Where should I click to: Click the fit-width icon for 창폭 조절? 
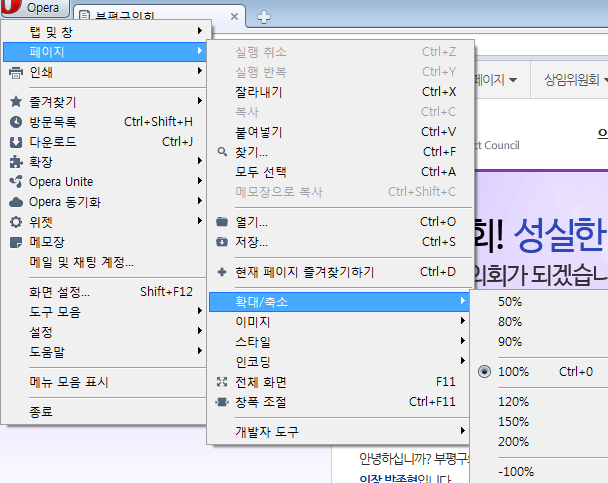click(x=222, y=402)
